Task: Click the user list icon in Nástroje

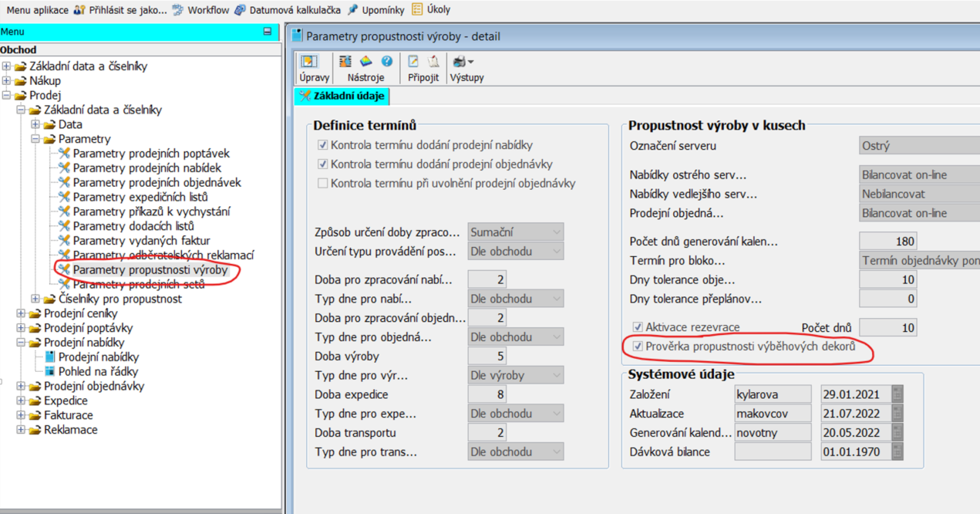Action: (x=345, y=62)
